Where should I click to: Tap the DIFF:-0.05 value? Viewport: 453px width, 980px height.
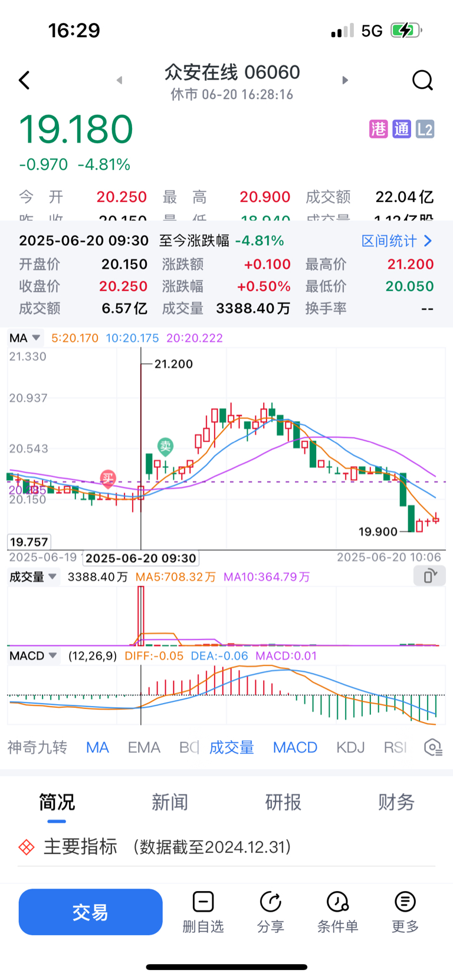[154, 656]
